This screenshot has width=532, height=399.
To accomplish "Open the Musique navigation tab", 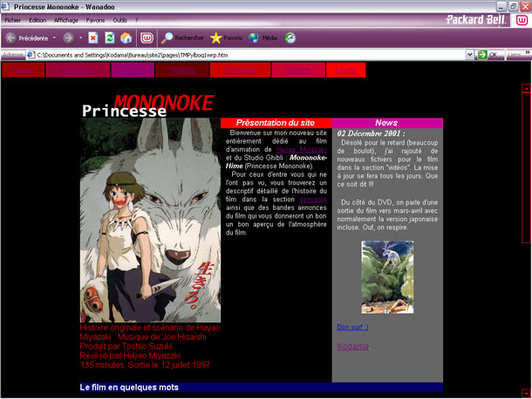I will pos(240,71).
